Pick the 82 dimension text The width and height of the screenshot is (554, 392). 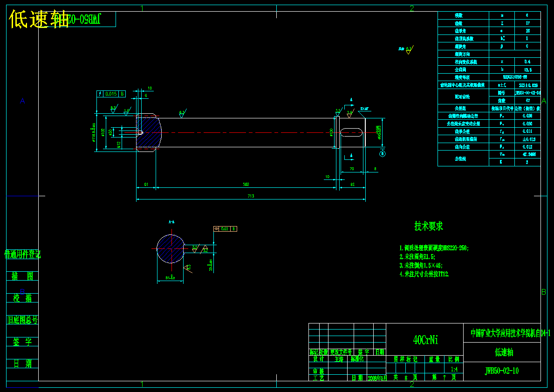352,184
